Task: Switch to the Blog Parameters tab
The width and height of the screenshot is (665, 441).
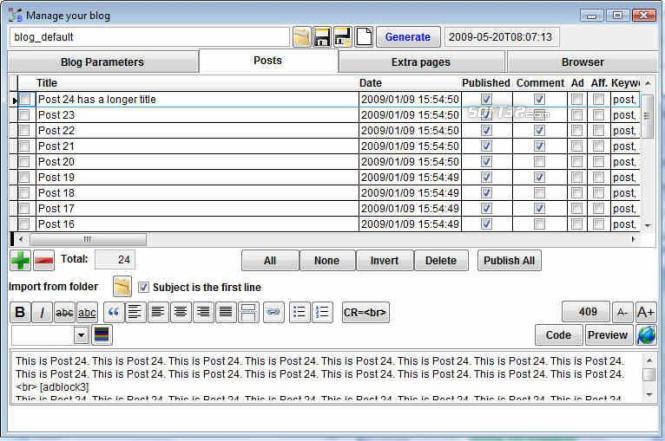Action: point(103,62)
